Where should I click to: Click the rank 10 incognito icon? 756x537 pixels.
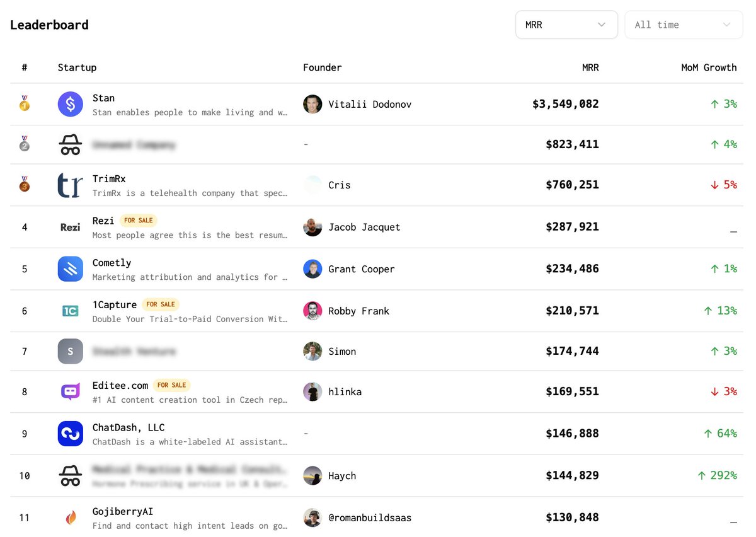[71, 476]
